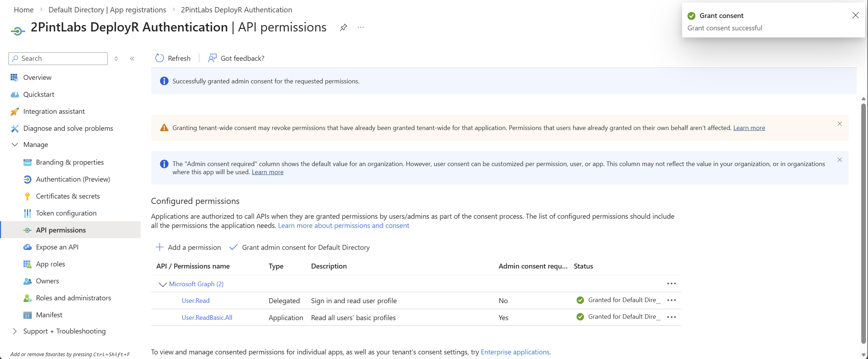This screenshot has width=868, height=359.
Task: Pin the API permissions page
Action: pyautogui.click(x=343, y=28)
